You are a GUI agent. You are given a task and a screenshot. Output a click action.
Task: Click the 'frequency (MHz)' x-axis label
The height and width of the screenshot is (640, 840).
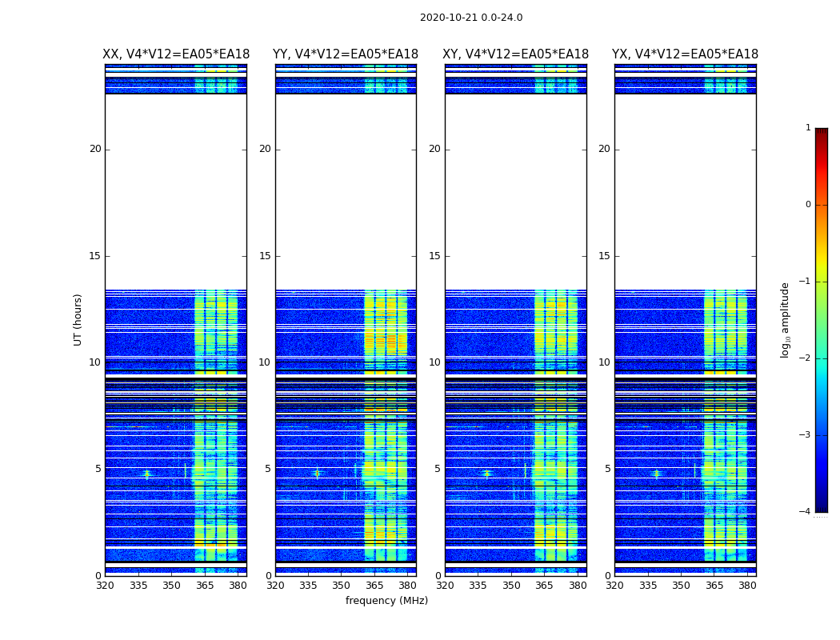coord(386,600)
